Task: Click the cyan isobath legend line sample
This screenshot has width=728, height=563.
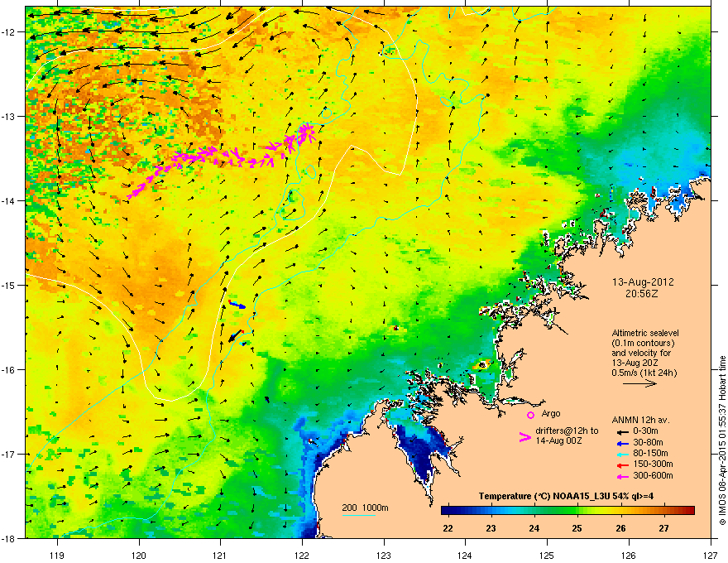Action: click(x=358, y=515)
